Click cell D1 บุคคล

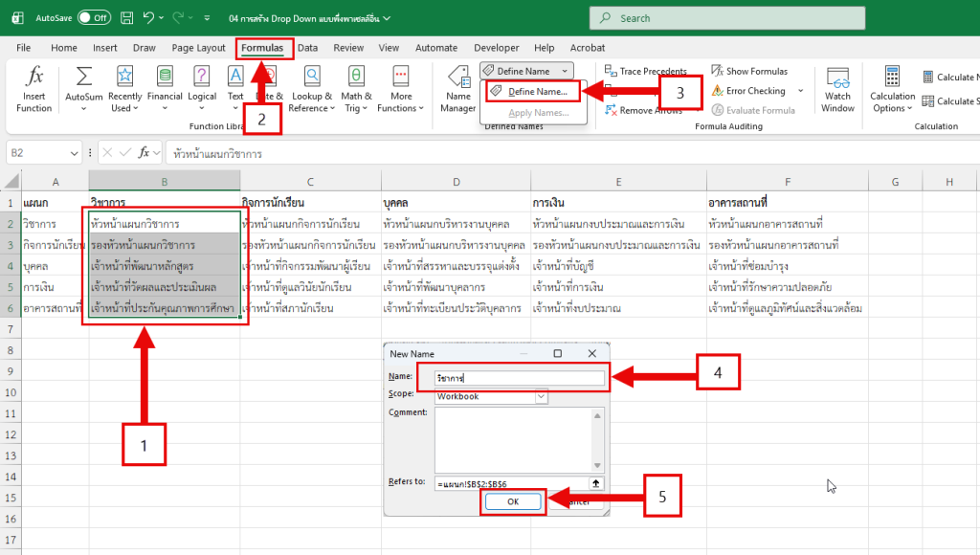[x=456, y=203]
